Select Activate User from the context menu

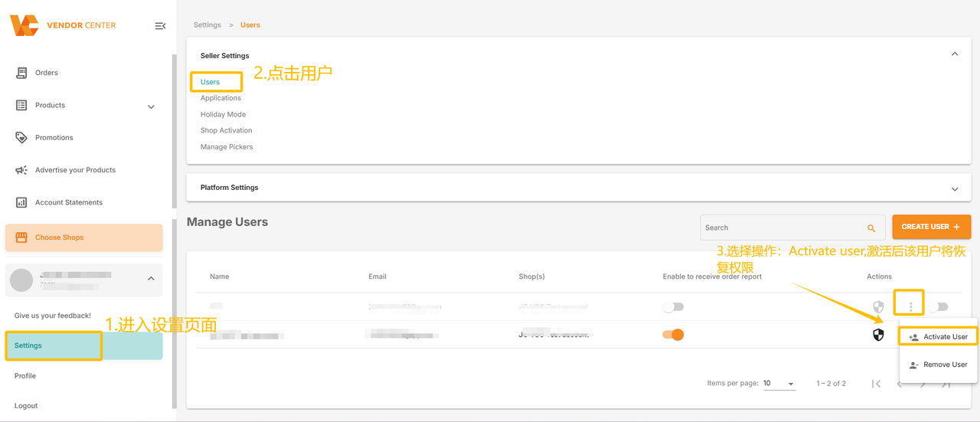tap(938, 337)
